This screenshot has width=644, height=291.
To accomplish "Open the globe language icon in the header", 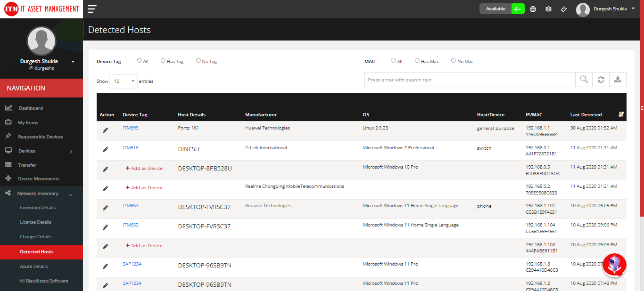I will tap(533, 9).
